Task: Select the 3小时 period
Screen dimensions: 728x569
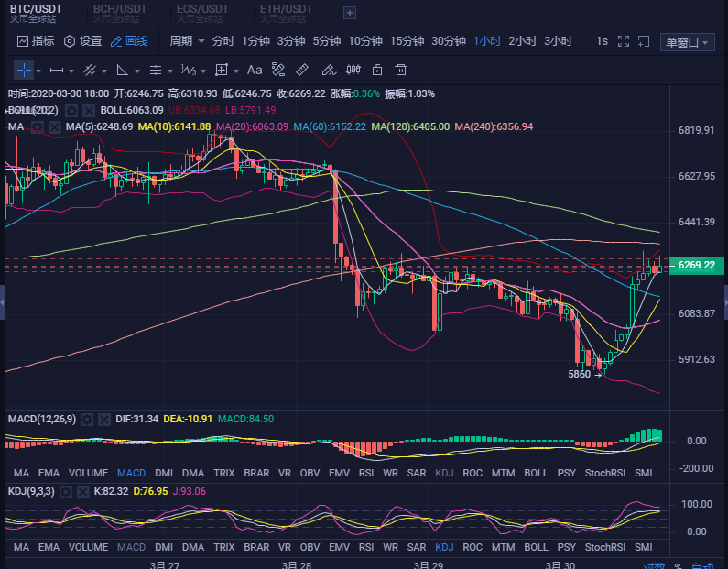Action: tap(558, 41)
